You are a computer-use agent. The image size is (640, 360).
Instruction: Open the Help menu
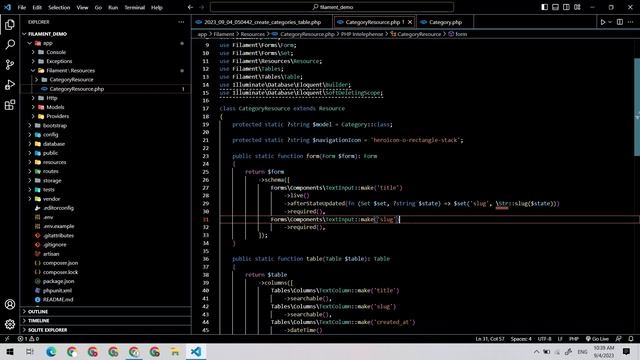[157, 7]
